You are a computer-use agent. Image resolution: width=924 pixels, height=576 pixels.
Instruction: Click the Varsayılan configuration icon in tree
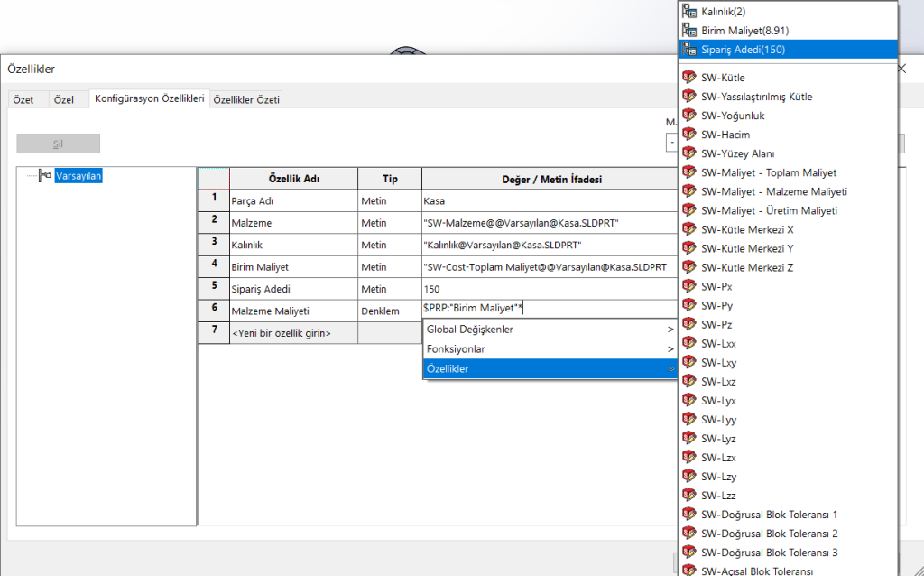[45, 176]
